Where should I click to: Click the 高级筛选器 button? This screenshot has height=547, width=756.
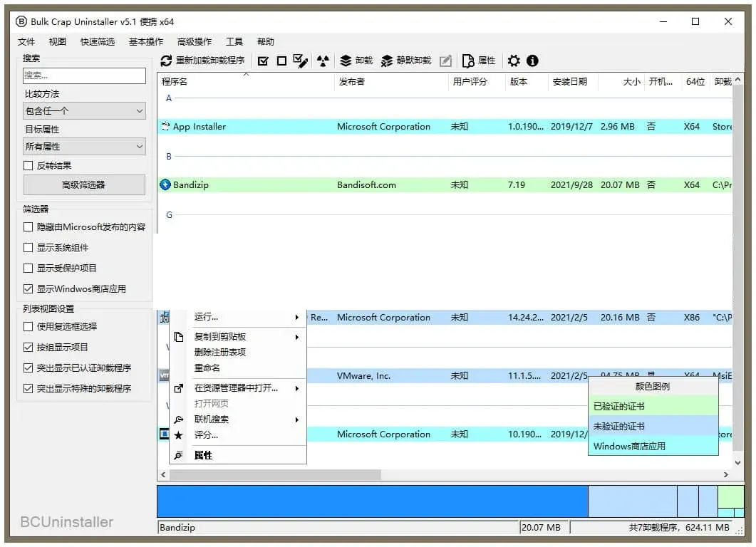[83, 184]
